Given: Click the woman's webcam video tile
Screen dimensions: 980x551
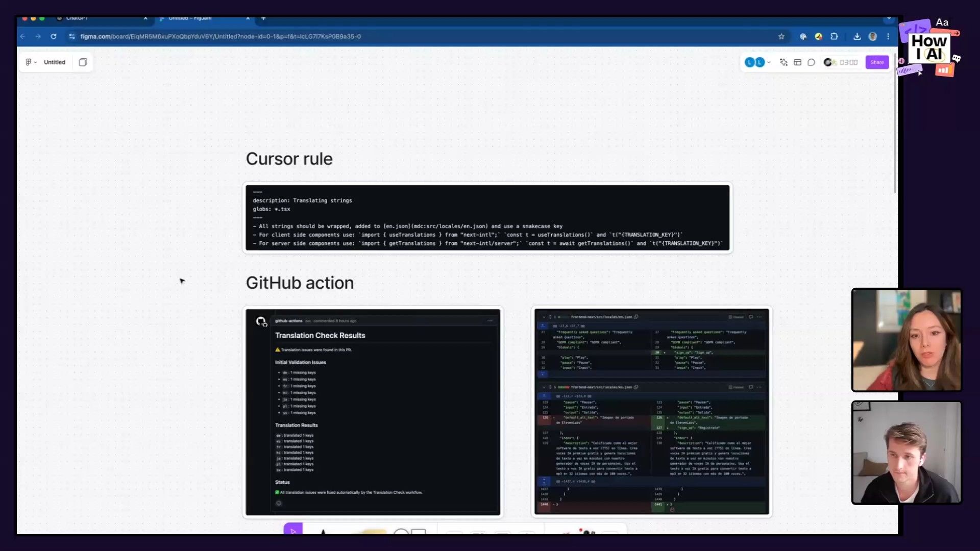Looking at the screenshot, I should (906, 340).
